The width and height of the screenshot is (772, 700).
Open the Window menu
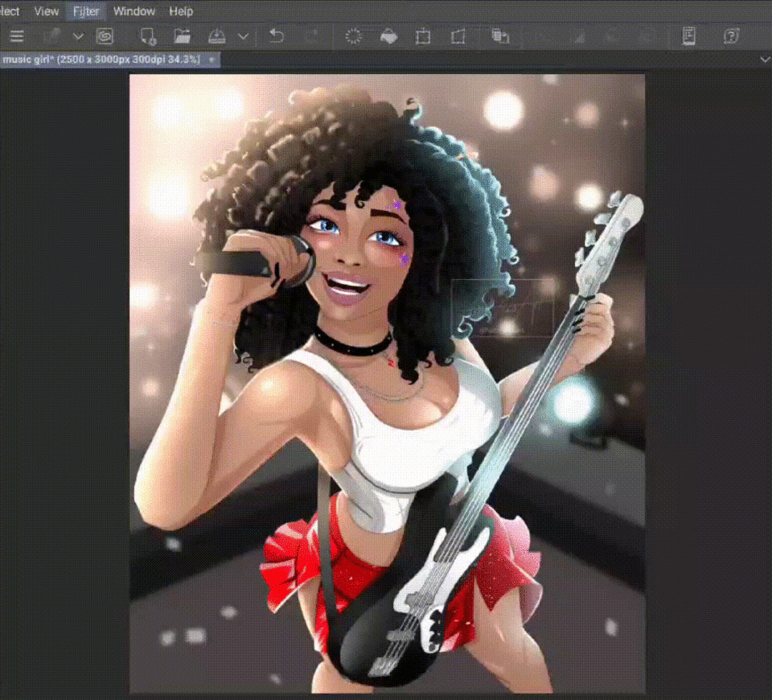[134, 11]
